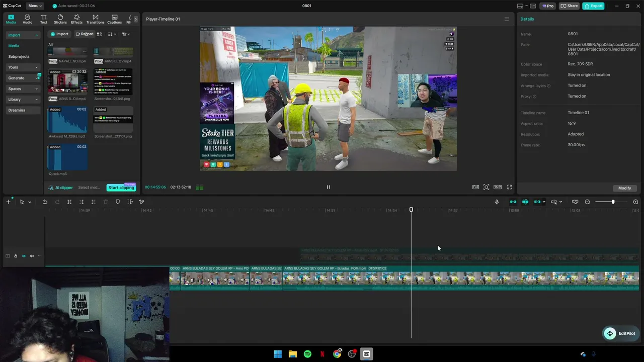Screen dimensions: 644x362
Task: Open the auto-edit wand tool
Action: click(142, 202)
